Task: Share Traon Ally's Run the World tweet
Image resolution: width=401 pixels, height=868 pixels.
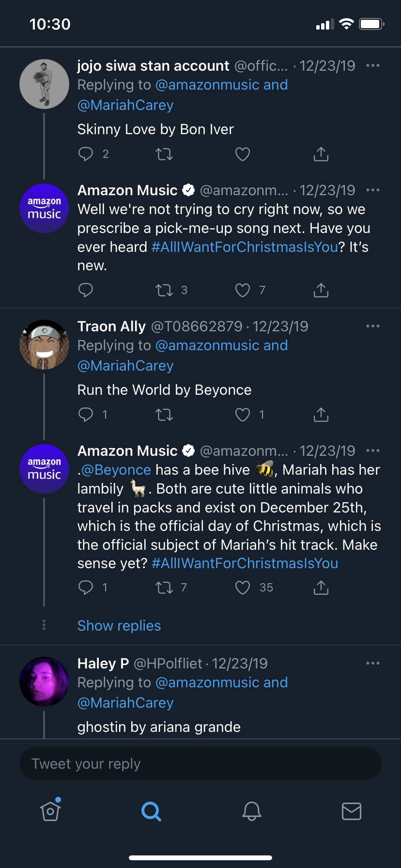Action: (321, 415)
